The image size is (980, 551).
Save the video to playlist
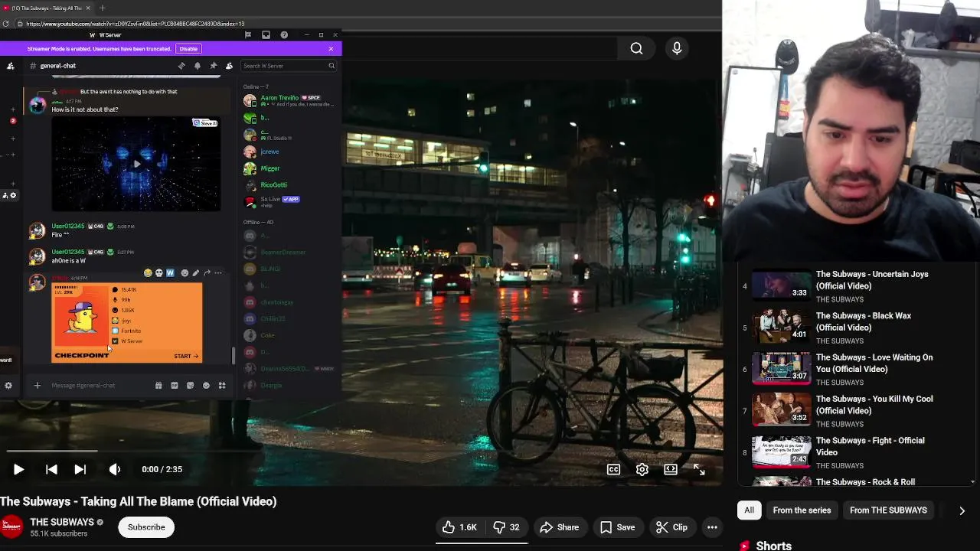[617, 527]
